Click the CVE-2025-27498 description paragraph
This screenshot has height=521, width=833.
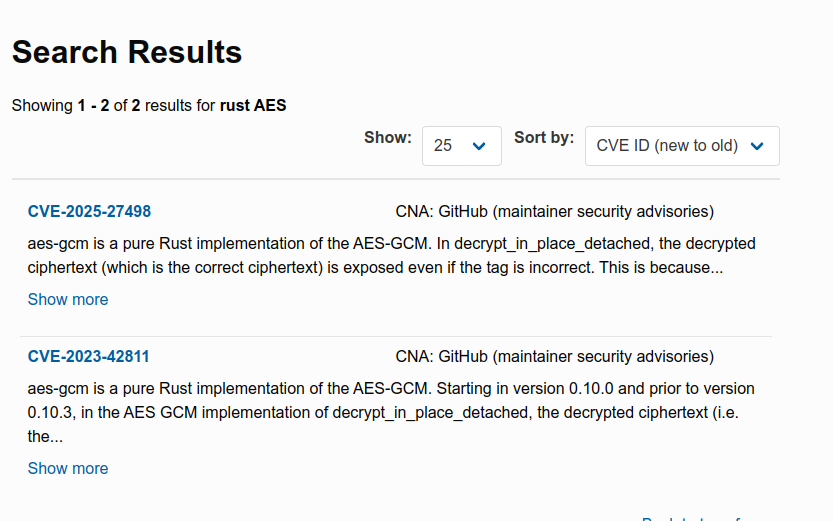(x=391, y=255)
